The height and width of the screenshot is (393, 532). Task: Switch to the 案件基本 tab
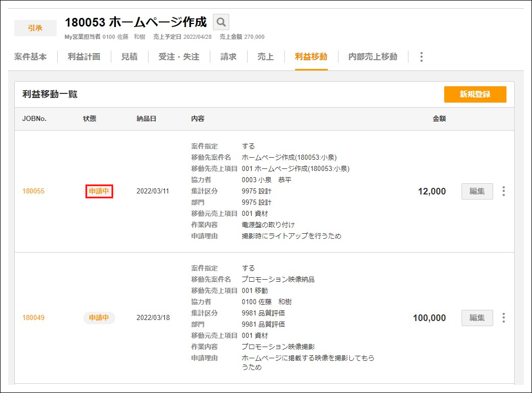coord(31,57)
